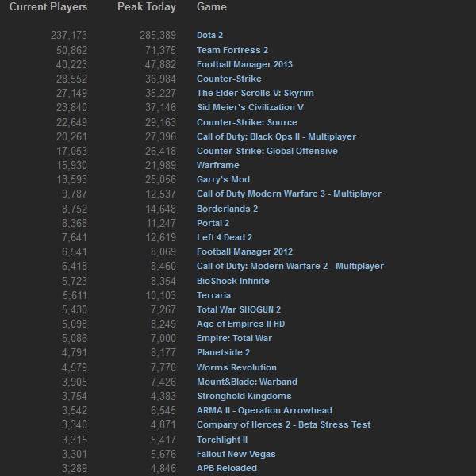Screen dimensions: 476x476
Task: Select Empire: Total War peak 7,000
Action: point(163,338)
